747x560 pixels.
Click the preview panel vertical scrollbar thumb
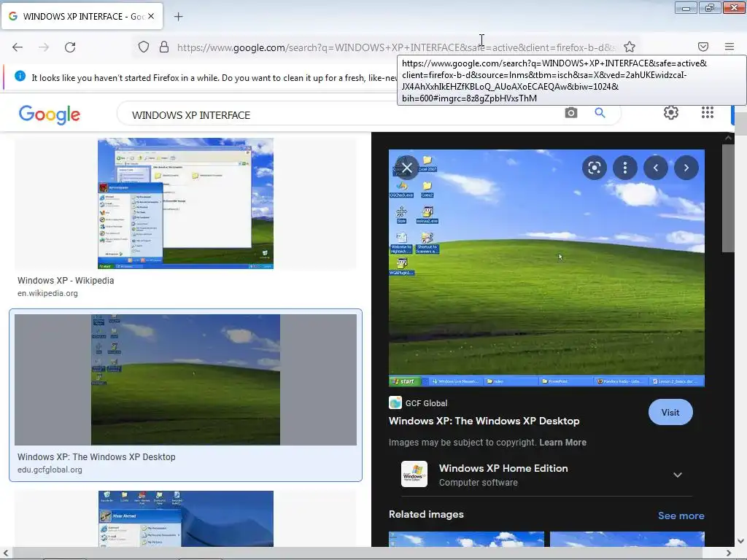[727, 198]
